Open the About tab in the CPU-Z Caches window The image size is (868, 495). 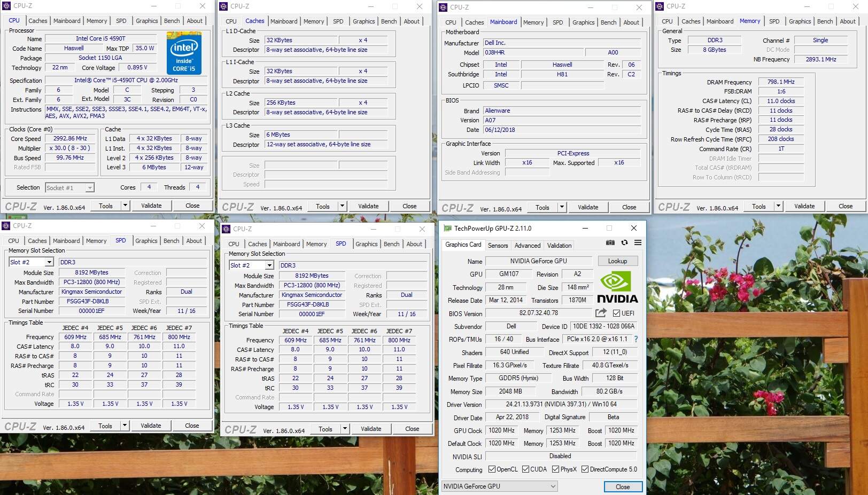pos(412,21)
